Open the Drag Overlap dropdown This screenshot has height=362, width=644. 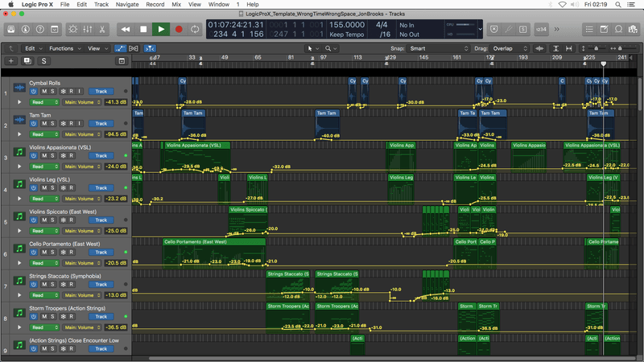tap(509, 48)
